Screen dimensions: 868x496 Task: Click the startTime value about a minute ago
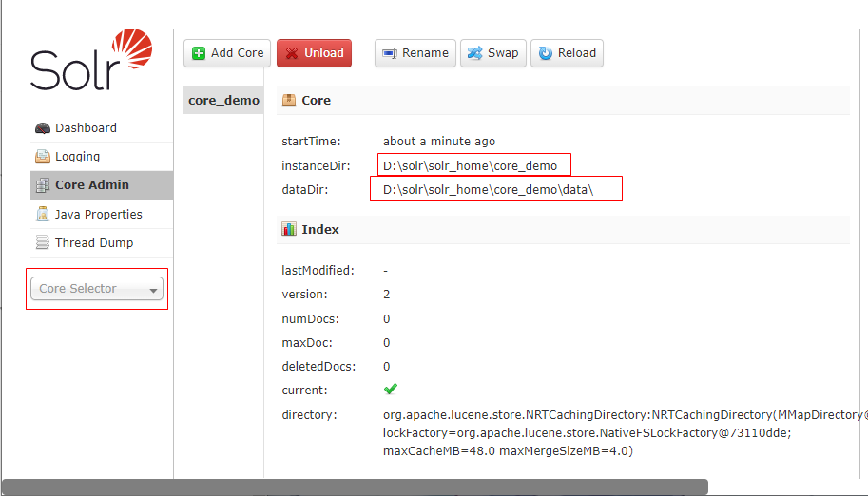pos(439,142)
